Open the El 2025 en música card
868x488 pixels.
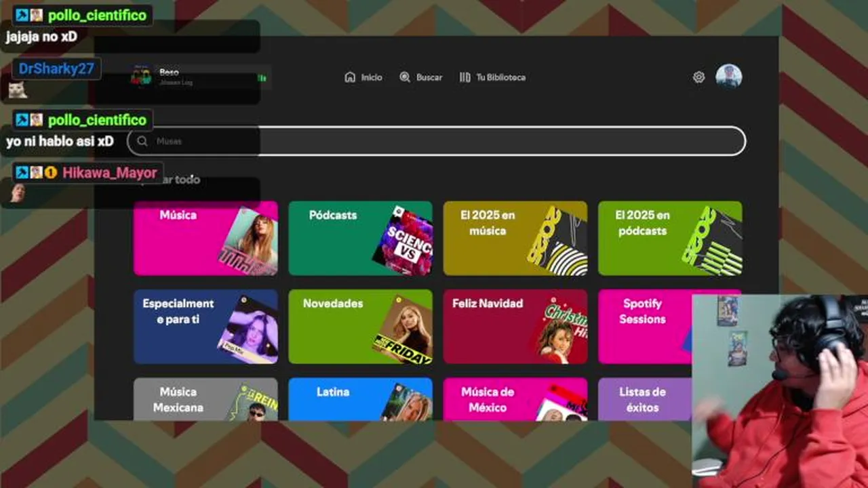pos(515,238)
